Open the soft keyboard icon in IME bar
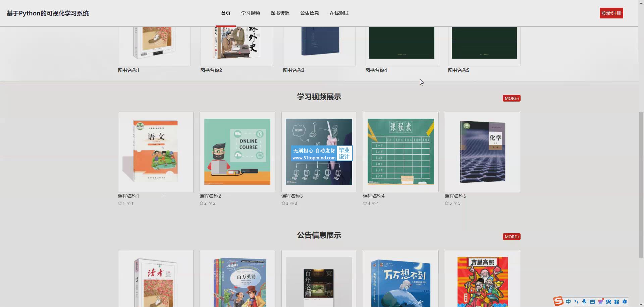The height and width of the screenshot is (307, 644). pyautogui.click(x=592, y=302)
